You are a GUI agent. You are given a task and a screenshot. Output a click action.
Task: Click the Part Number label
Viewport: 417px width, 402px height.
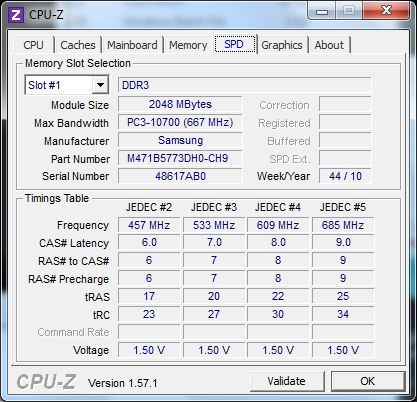80,159
